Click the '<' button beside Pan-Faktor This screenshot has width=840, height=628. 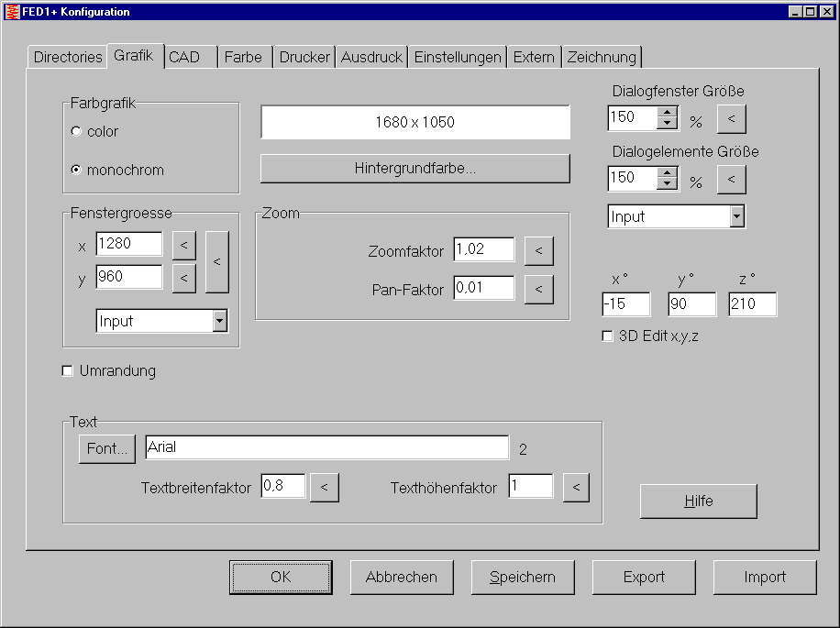pyautogui.click(x=538, y=289)
